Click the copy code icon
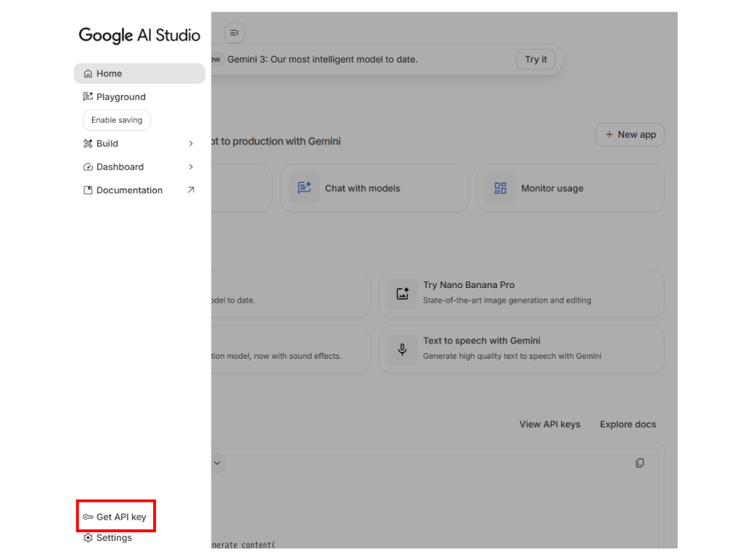 click(x=640, y=463)
